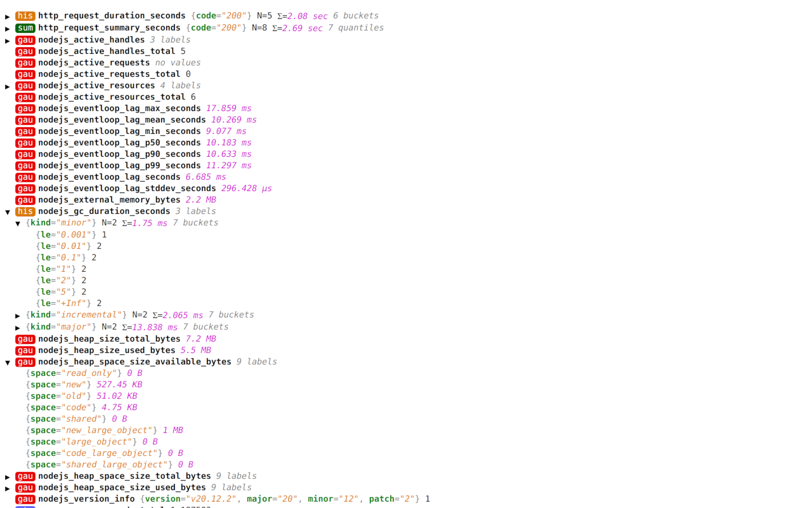Select the nodejs_active_requests metric name
812x508 pixels.
click(94, 63)
